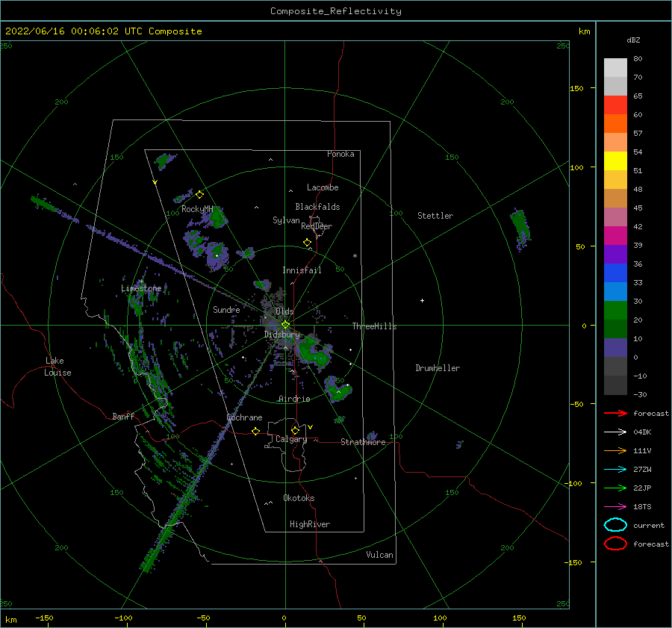Click the white 04DK arrow icon
This screenshot has height=628, width=672.
[x=615, y=432]
